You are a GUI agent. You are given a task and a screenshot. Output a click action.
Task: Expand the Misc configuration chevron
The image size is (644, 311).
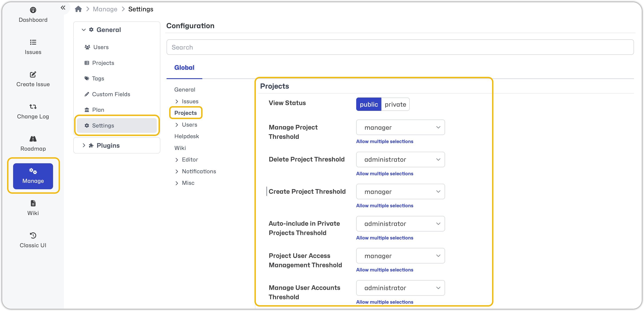[x=177, y=183]
